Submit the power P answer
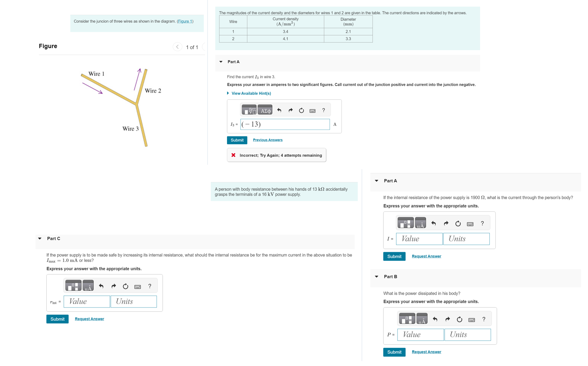This screenshot has width=588, height=366. coord(394,352)
